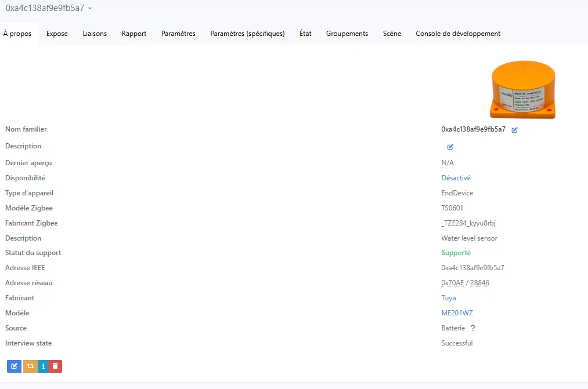The height and width of the screenshot is (389, 588).
Task: Go to the Paramètres (spécifiques) tab
Action: pyautogui.click(x=247, y=34)
